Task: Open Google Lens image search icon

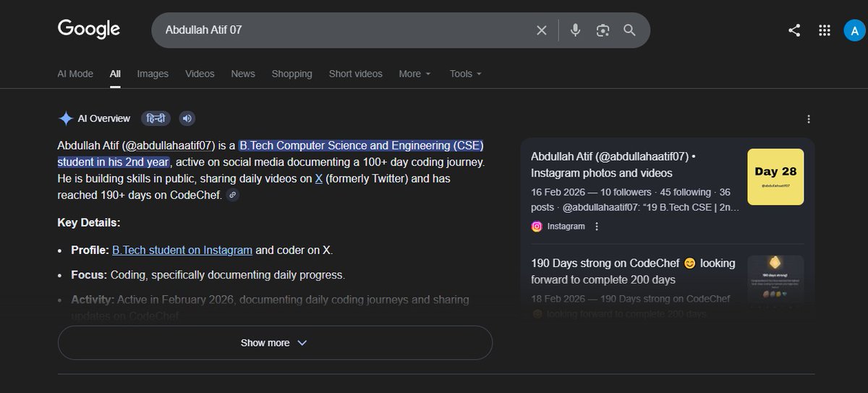Action: pyautogui.click(x=603, y=30)
